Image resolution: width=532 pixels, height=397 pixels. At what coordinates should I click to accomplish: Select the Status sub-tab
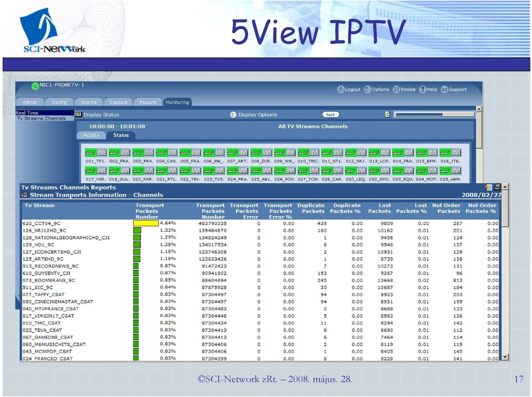pyautogui.click(x=121, y=135)
